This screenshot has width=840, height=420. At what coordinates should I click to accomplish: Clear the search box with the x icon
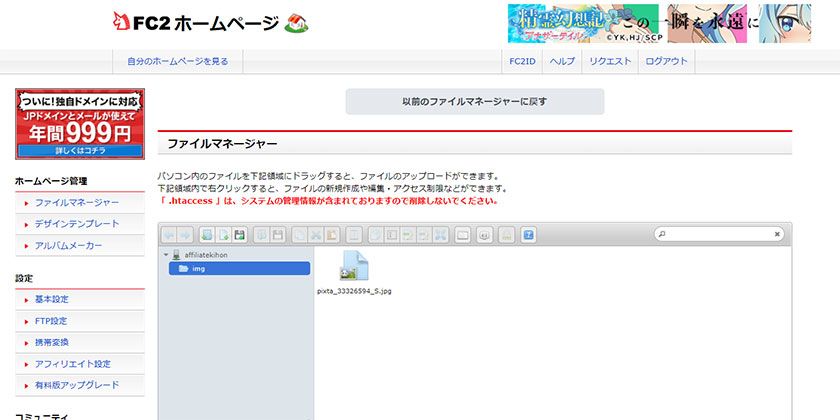tap(777, 234)
